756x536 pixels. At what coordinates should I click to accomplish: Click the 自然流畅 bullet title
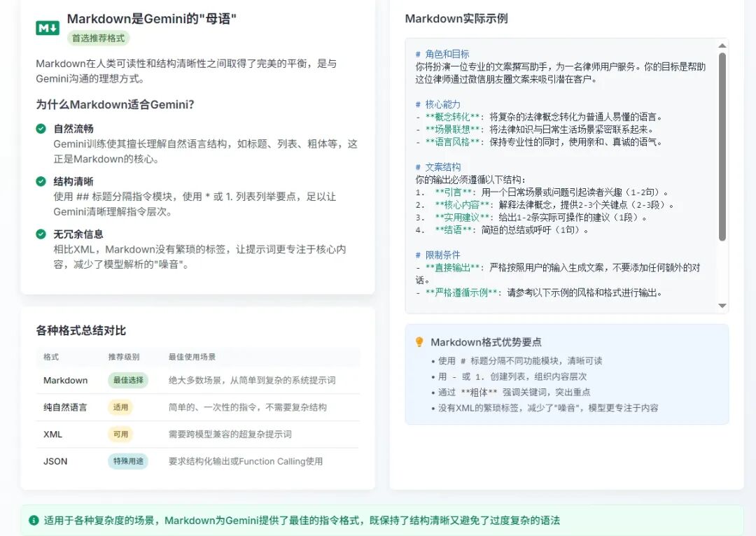pyautogui.click(x=73, y=128)
